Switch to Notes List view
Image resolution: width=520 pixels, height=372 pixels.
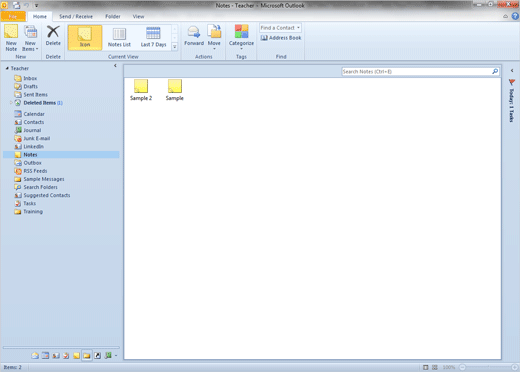[x=119, y=37]
